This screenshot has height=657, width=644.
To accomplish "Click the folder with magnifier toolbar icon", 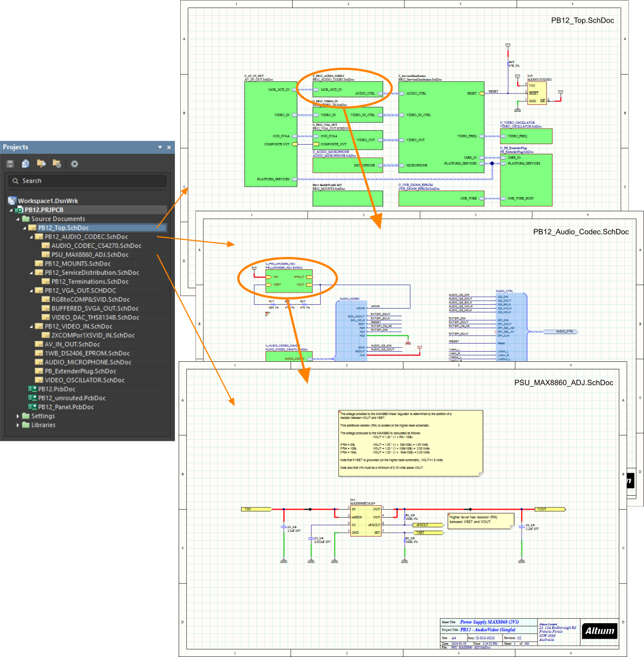I will point(41,163).
